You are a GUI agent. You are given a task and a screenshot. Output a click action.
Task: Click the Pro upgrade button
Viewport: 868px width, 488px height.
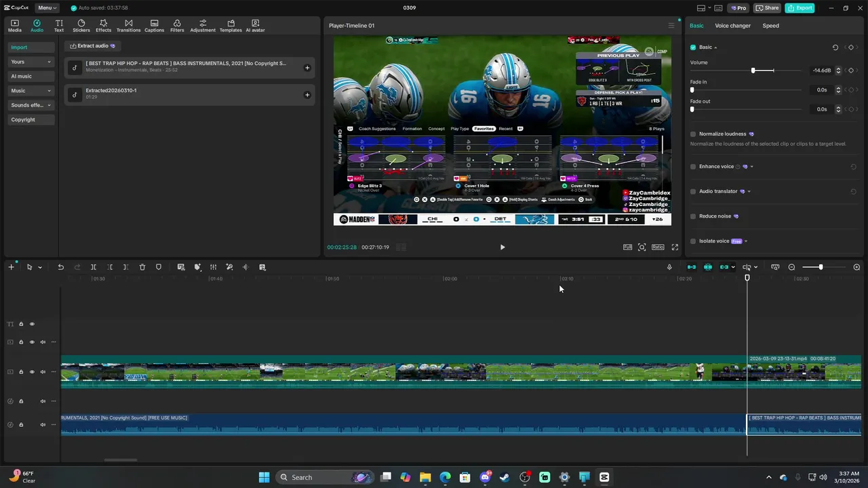[738, 8]
